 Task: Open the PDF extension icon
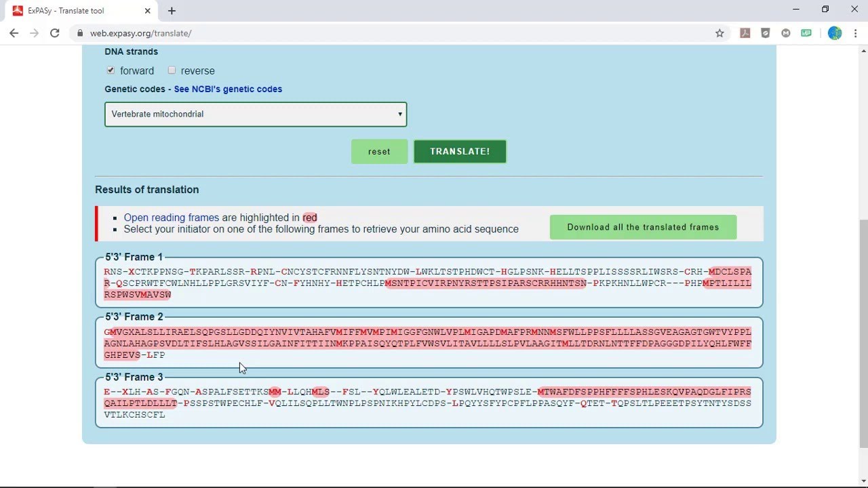tap(745, 33)
